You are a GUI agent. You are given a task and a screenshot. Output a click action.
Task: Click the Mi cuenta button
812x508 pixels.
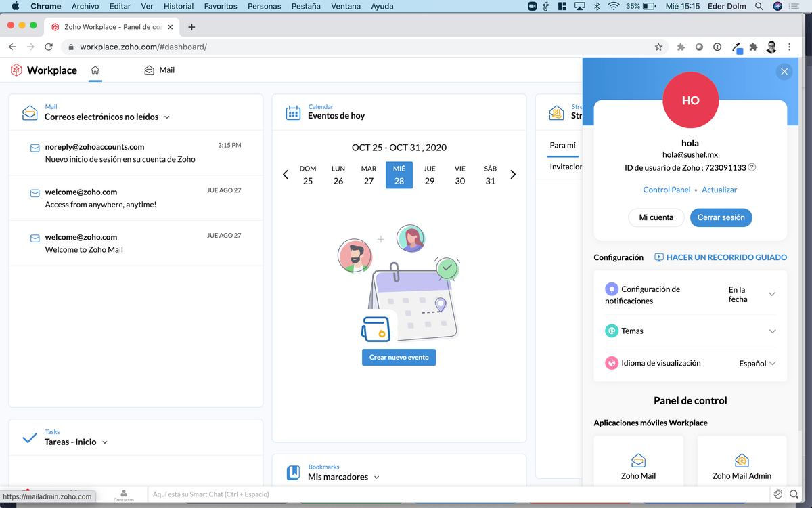(656, 217)
